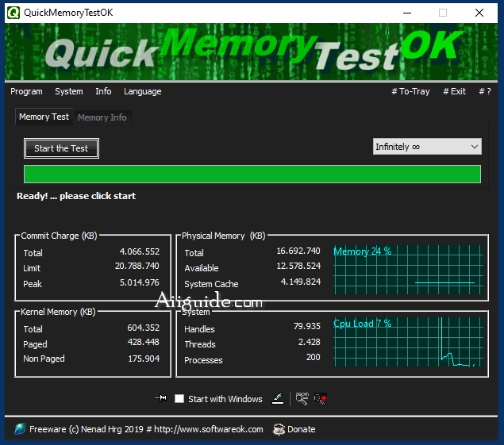Click Threads value 2.428

310,342
